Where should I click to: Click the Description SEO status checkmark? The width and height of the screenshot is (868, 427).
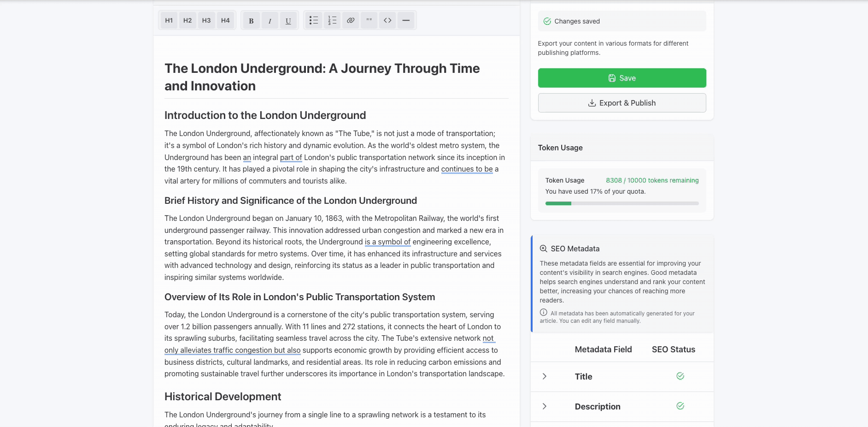[x=680, y=406]
